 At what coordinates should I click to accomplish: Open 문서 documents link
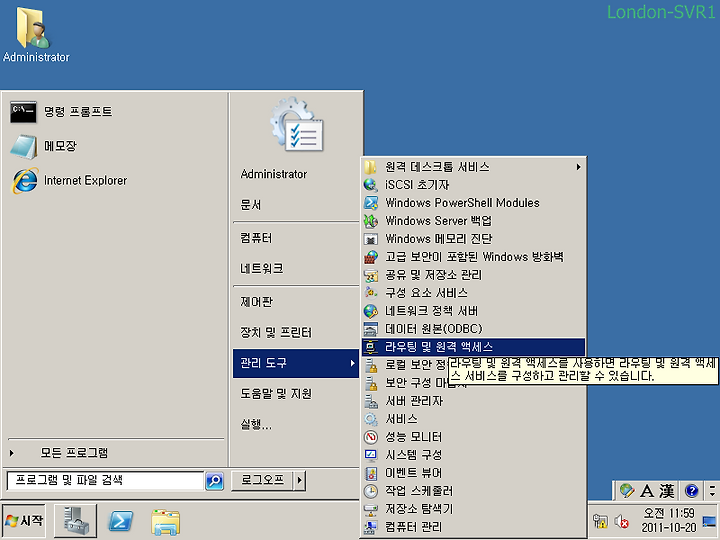click(x=251, y=204)
